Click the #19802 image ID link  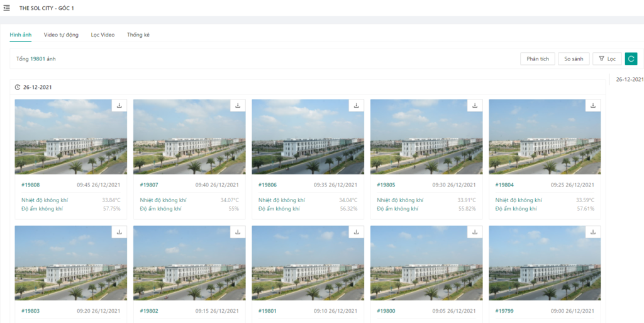[148, 311]
